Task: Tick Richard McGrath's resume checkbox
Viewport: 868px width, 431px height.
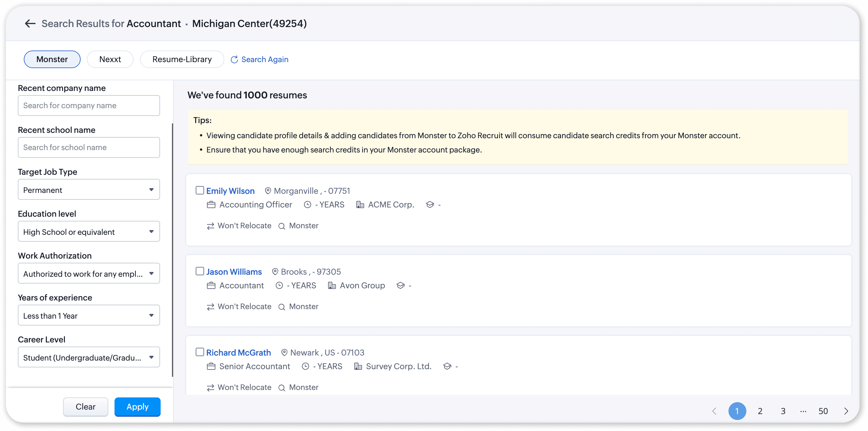Action: pos(200,352)
